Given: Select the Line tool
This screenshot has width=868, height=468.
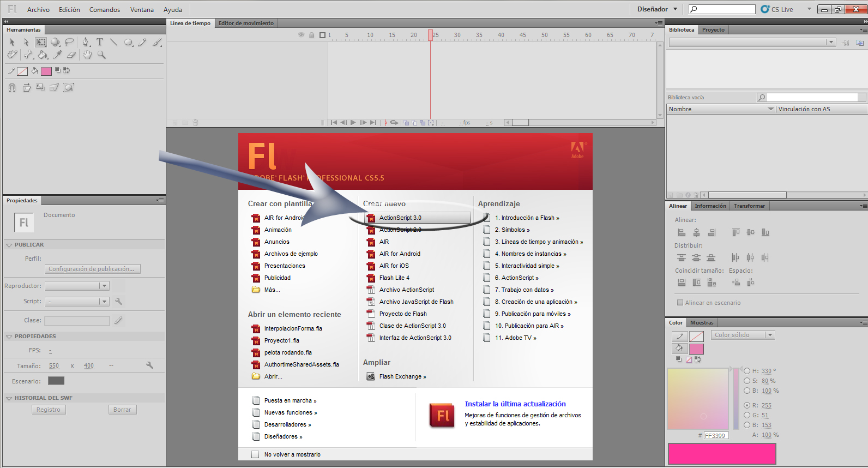Looking at the screenshot, I should pyautogui.click(x=113, y=42).
